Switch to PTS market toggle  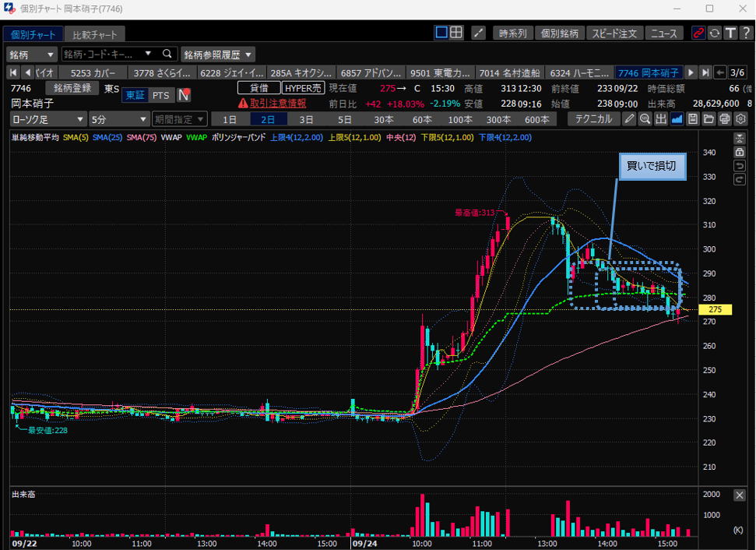(x=160, y=95)
